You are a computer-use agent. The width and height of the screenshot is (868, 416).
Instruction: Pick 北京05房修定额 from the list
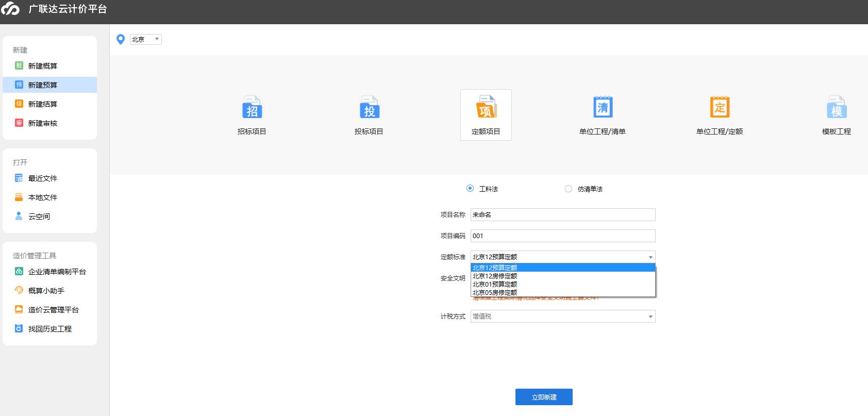pos(563,292)
